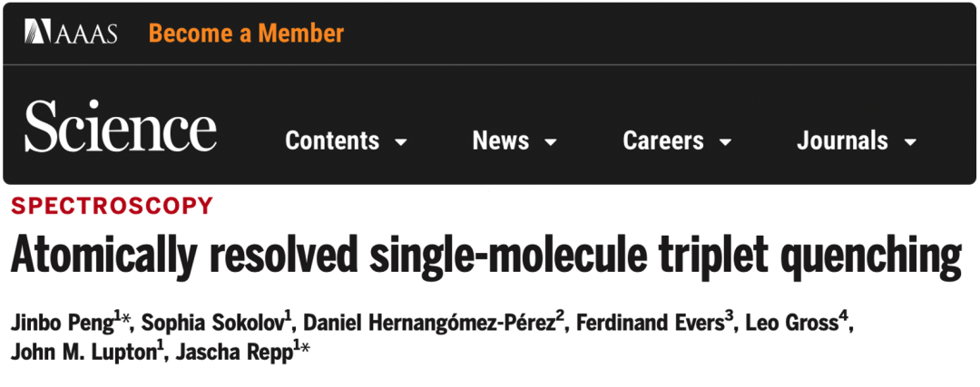Click the article title heading

486,257
